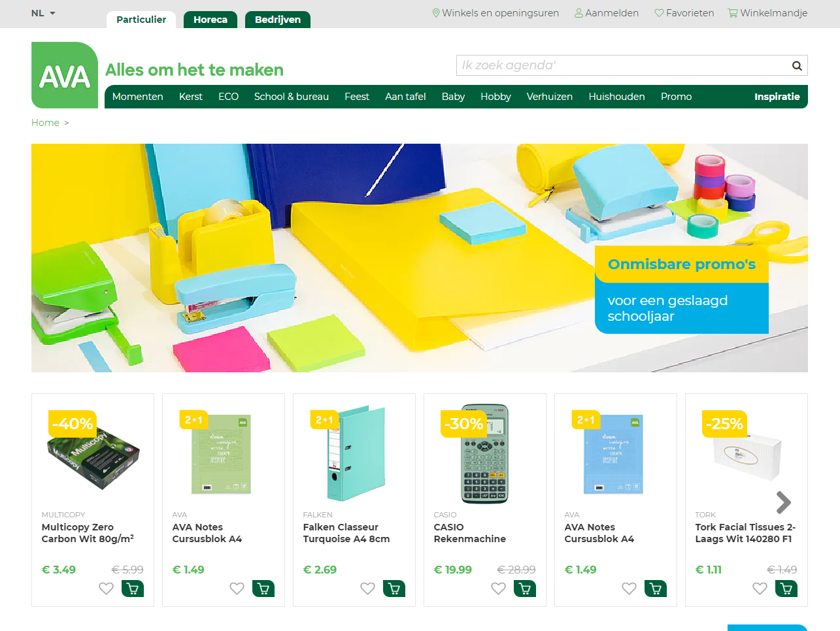Open Winkelmandje cart in header
The image size is (840, 631).
coord(767,13)
